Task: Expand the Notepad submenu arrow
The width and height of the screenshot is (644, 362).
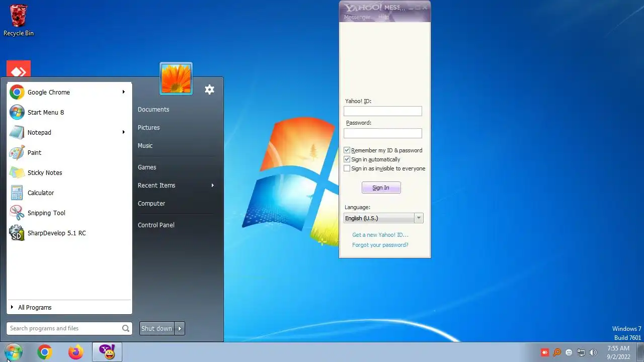Action: 123,132
